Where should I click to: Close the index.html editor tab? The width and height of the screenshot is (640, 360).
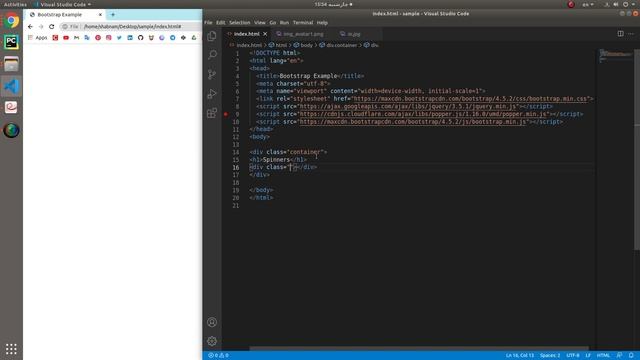(265, 34)
